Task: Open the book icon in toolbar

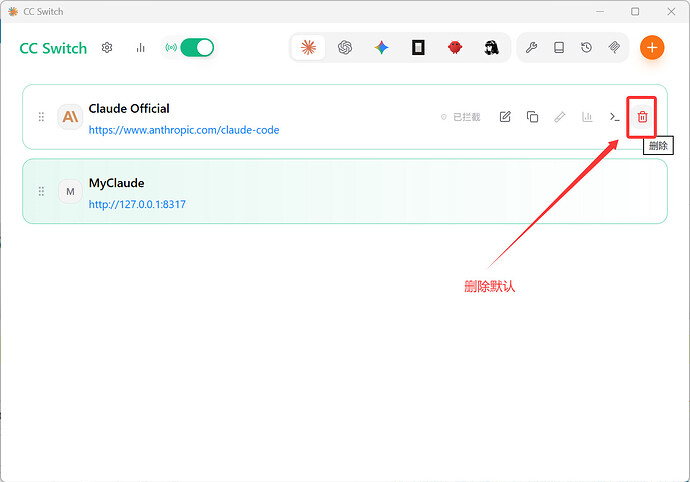Action: click(x=559, y=47)
